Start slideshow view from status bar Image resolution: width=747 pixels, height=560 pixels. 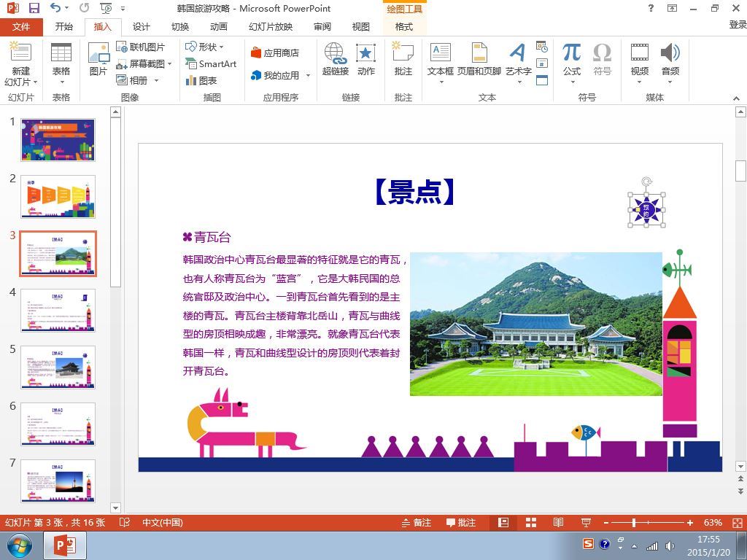click(x=586, y=522)
